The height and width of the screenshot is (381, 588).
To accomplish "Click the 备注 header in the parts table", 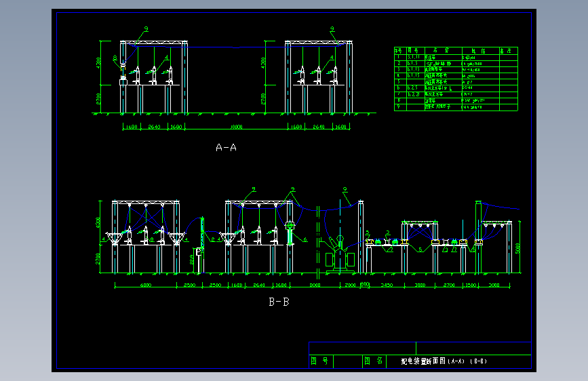I will [505, 51].
